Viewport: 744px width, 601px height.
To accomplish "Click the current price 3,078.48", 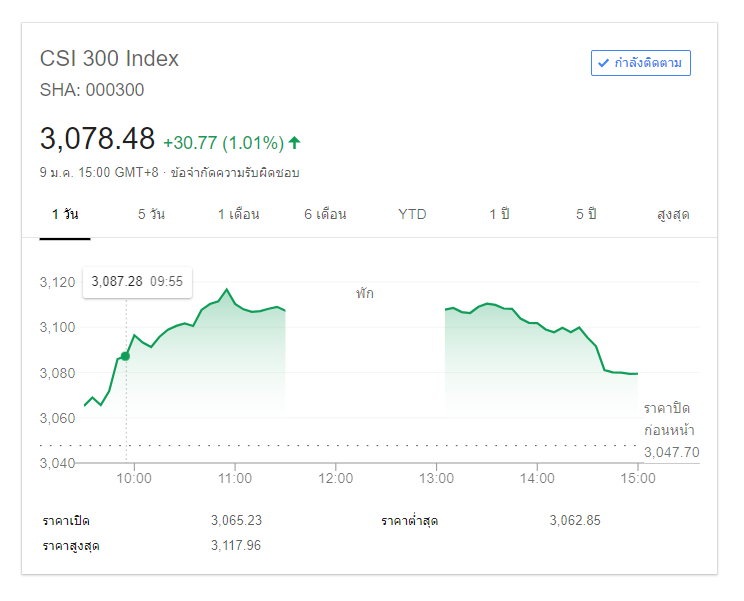I will (97, 138).
